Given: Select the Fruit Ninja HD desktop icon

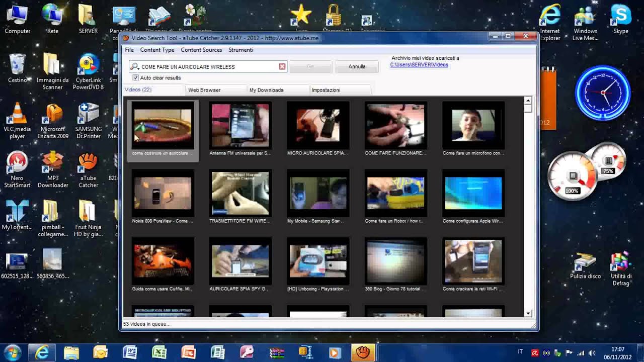Looking at the screenshot, I should [88, 219].
